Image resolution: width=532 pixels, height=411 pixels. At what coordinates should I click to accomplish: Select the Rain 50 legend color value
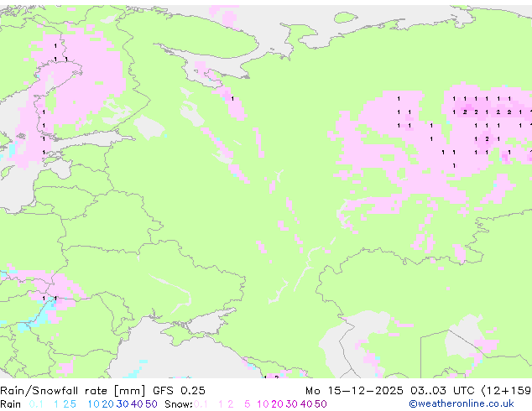click(x=151, y=404)
